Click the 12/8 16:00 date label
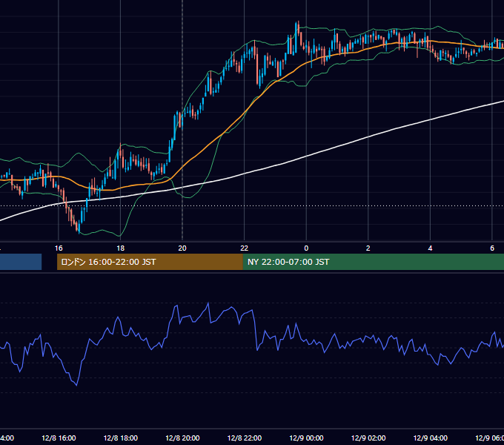 coord(59,438)
